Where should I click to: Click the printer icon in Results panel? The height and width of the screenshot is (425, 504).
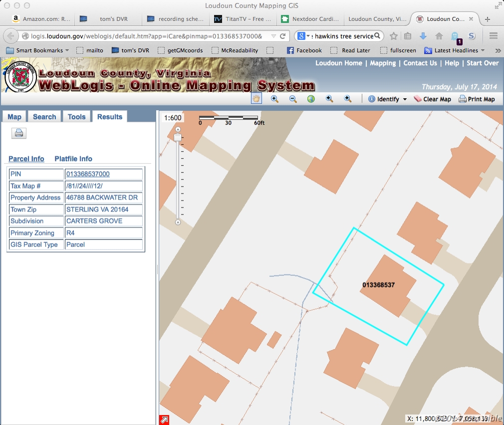(x=19, y=133)
